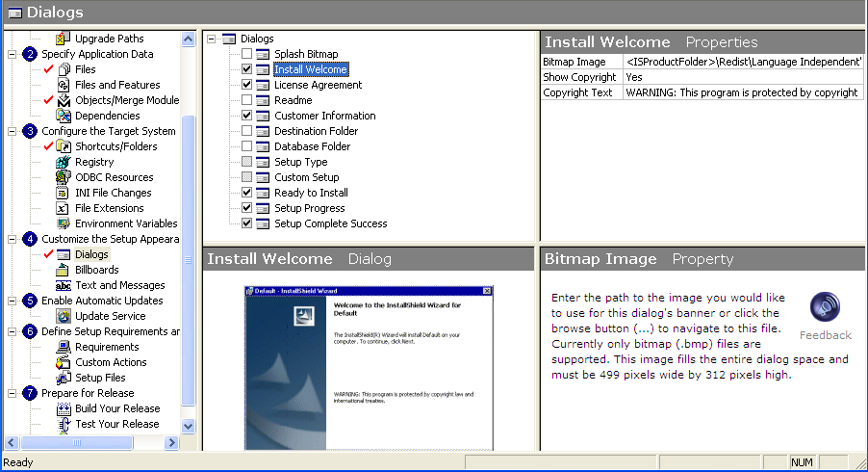The image size is (868, 472).
Task: Click the Bitmap Image property name cell
Action: point(581,62)
